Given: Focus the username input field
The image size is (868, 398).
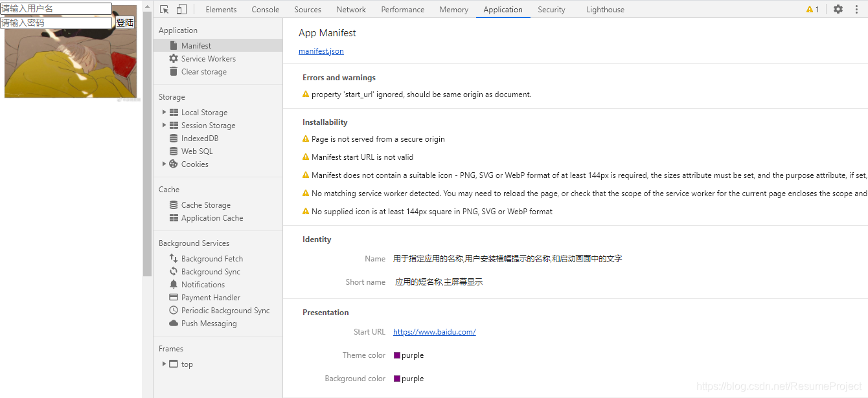Looking at the screenshot, I should [56, 8].
